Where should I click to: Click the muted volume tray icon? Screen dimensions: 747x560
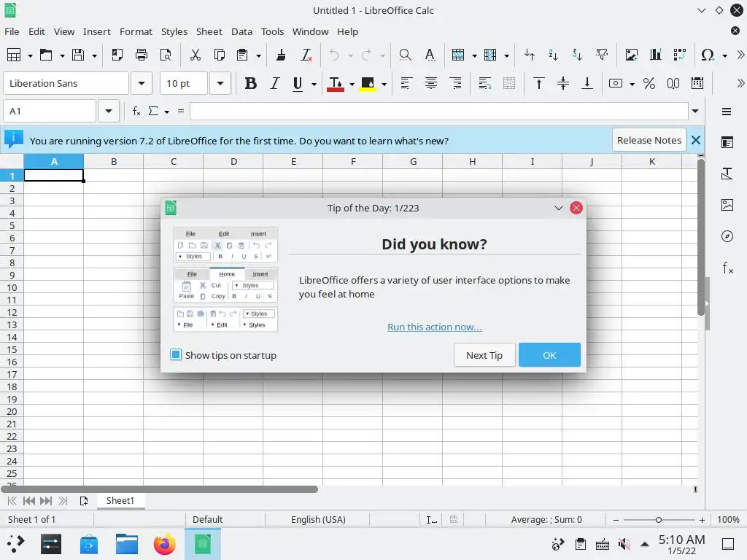point(624,544)
